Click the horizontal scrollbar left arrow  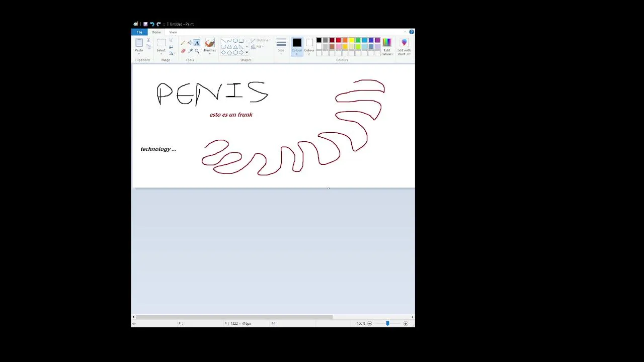(x=134, y=317)
